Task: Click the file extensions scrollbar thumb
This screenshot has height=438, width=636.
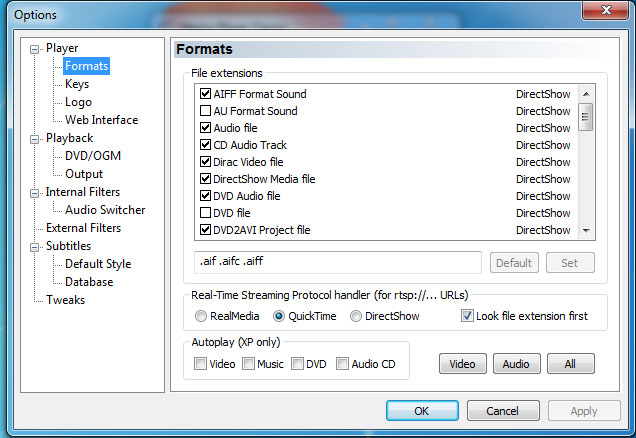Action: click(x=585, y=117)
